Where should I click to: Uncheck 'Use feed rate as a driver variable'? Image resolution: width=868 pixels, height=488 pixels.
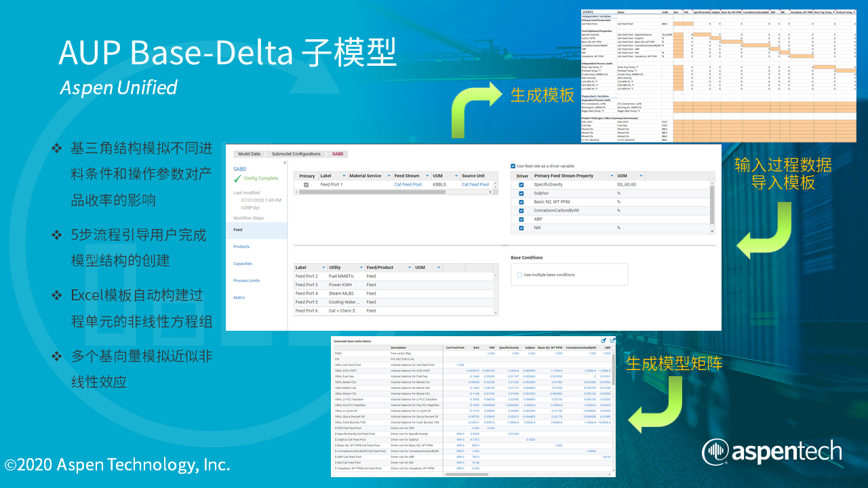(x=513, y=165)
